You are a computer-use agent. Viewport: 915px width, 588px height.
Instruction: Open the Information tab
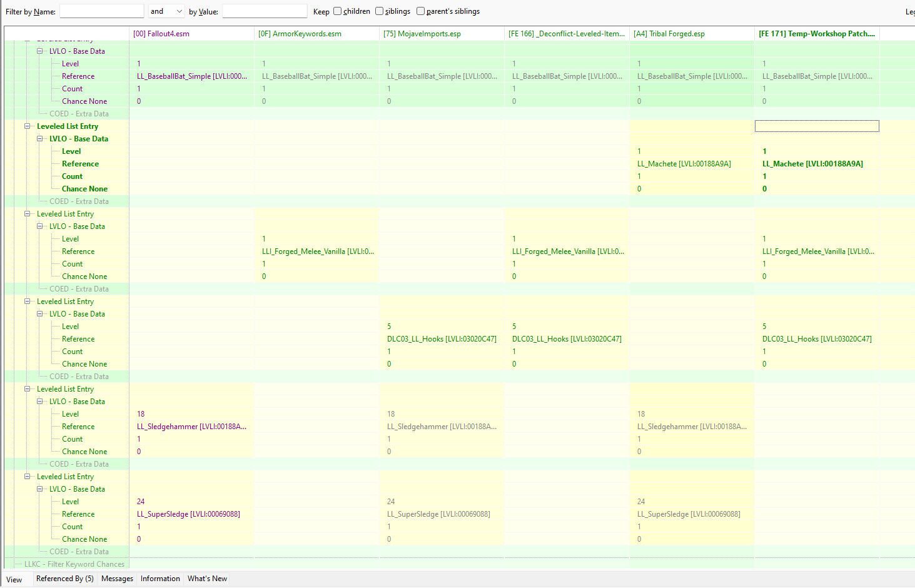click(160, 579)
